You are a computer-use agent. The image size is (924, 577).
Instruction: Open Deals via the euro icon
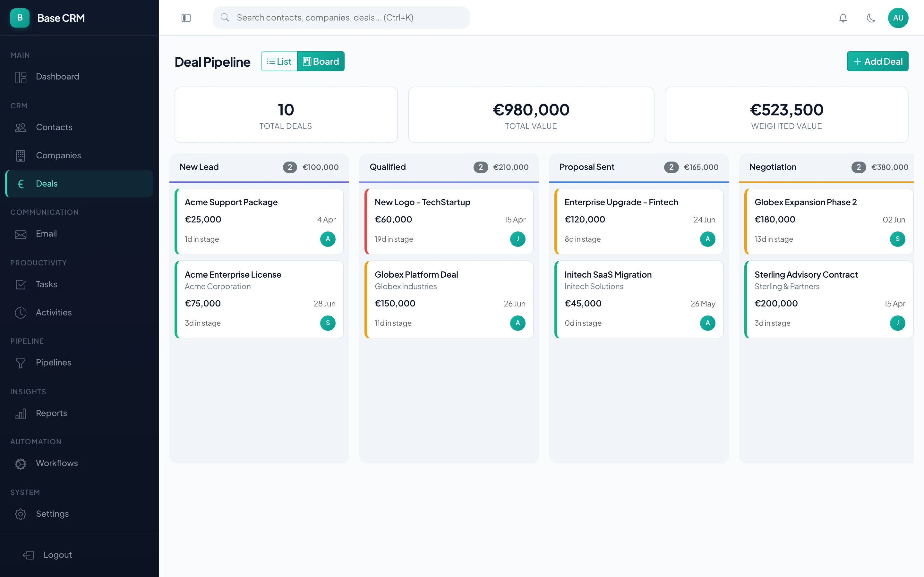(21, 184)
